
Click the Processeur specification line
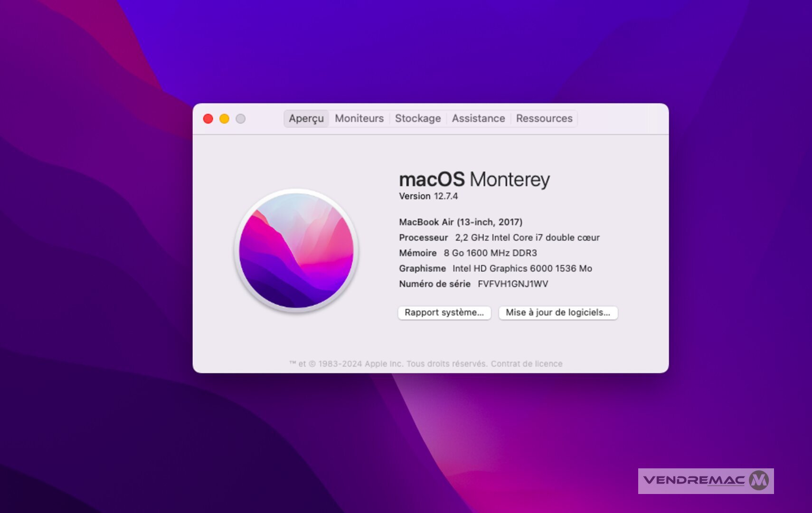499,237
